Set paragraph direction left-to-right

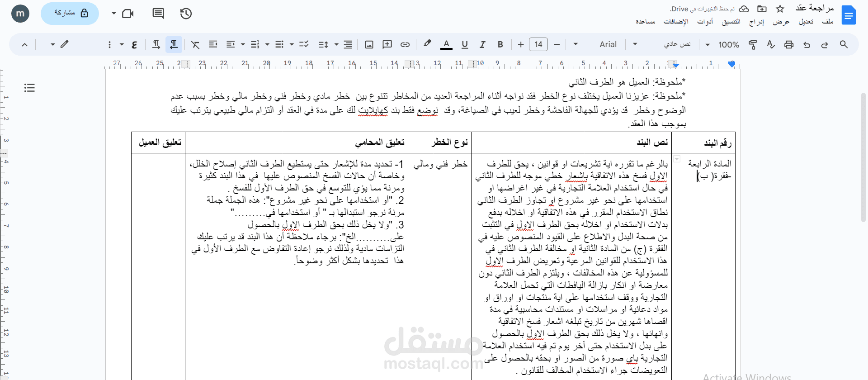156,44
